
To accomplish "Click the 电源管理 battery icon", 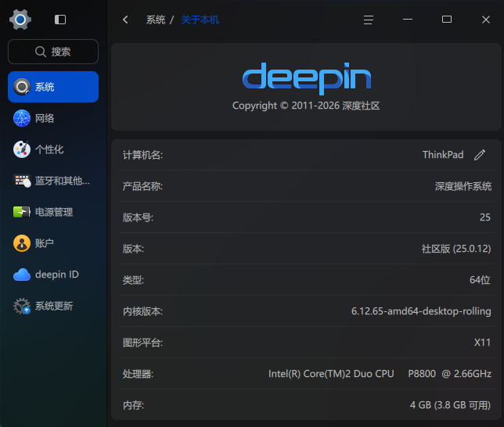I will point(22,212).
